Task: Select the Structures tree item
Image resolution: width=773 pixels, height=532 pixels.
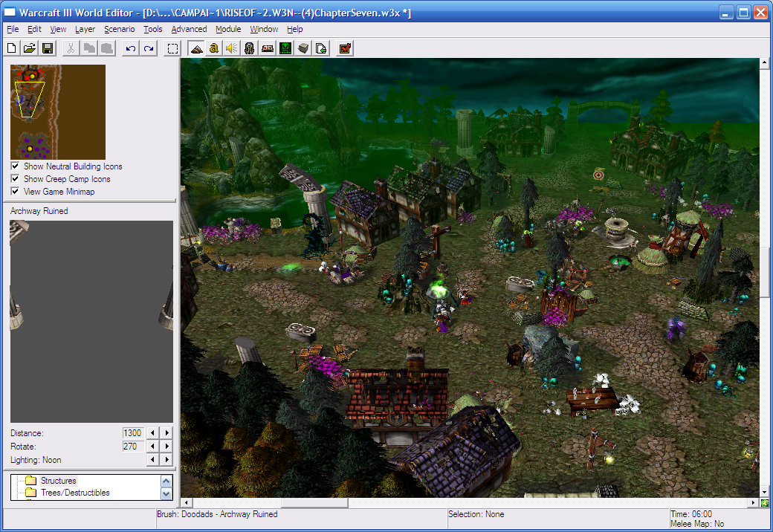Action: (58, 480)
